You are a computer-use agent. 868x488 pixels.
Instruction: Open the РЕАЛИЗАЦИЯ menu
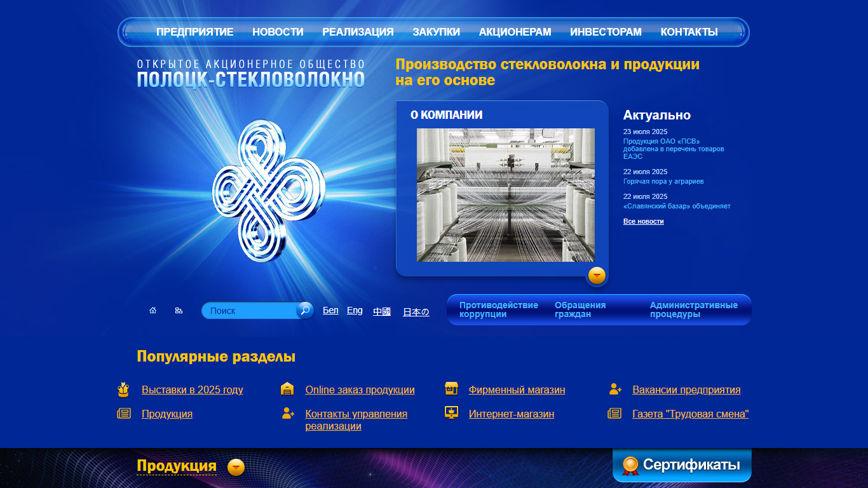(x=358, y=32)
